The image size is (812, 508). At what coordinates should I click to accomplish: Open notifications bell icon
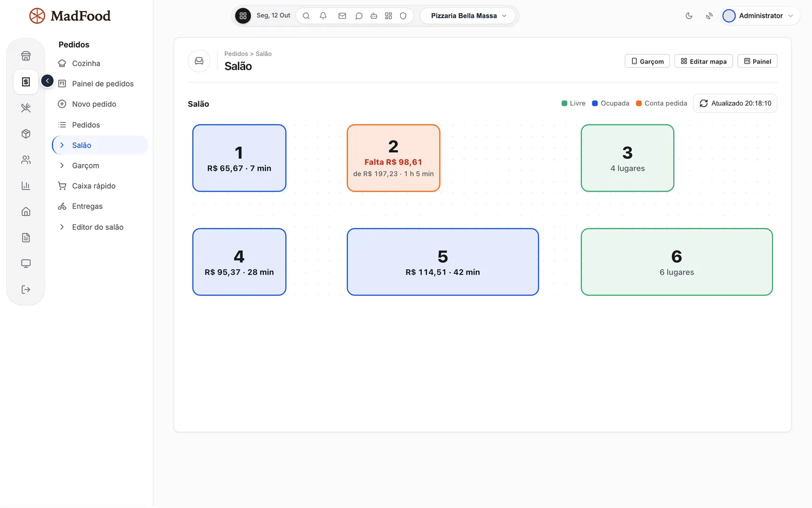(323, 16)
